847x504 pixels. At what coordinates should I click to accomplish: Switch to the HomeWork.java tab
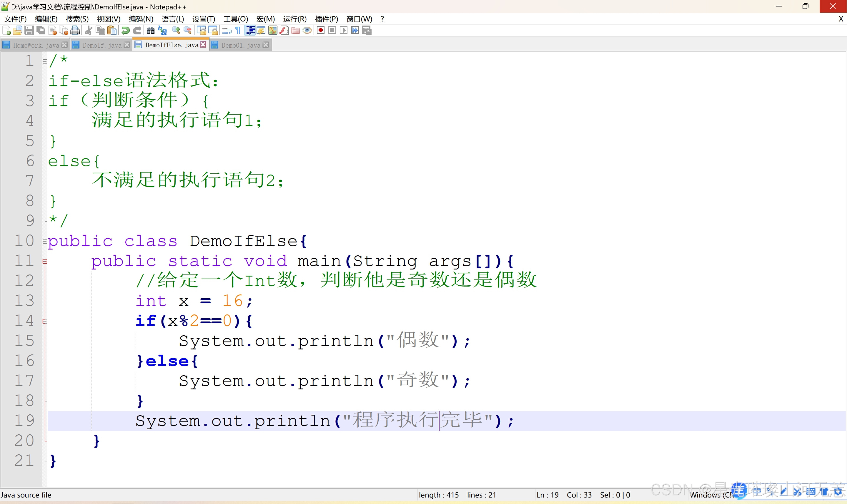click(x=36, y=45)
